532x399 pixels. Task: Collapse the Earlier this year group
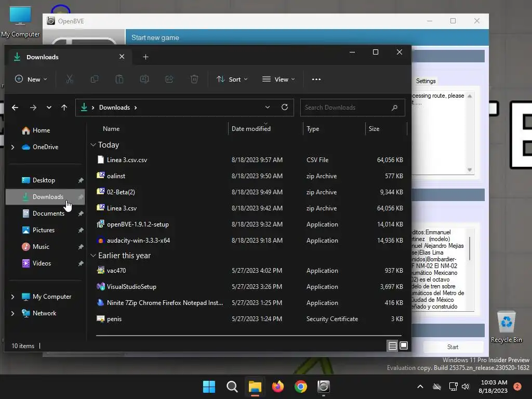94,256
